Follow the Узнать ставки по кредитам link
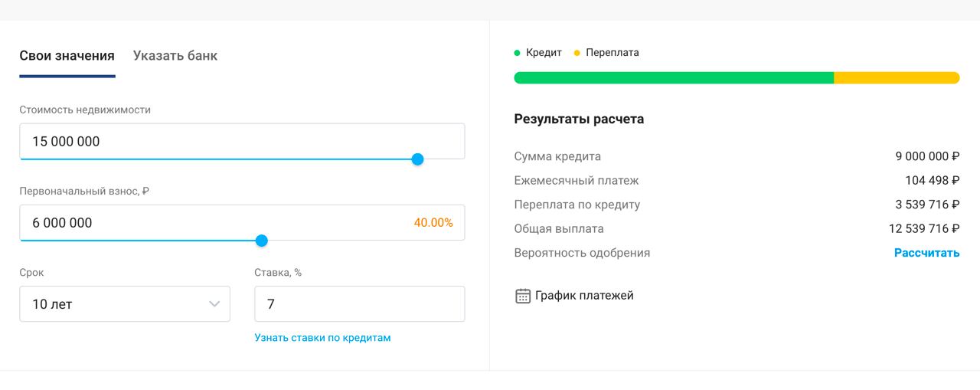 (322, 338)
